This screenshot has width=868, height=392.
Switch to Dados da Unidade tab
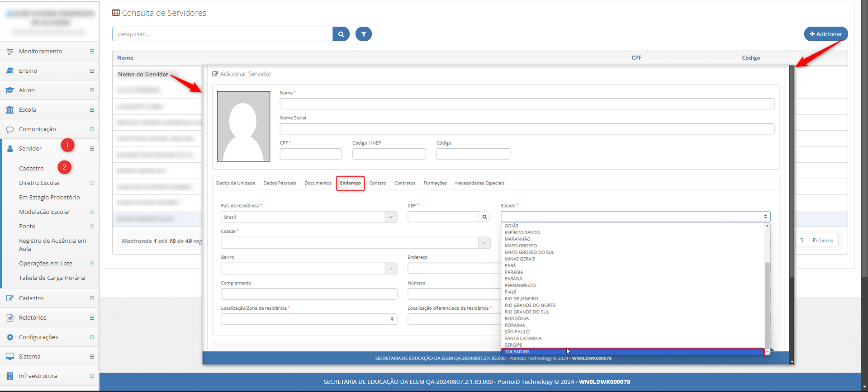235,183
